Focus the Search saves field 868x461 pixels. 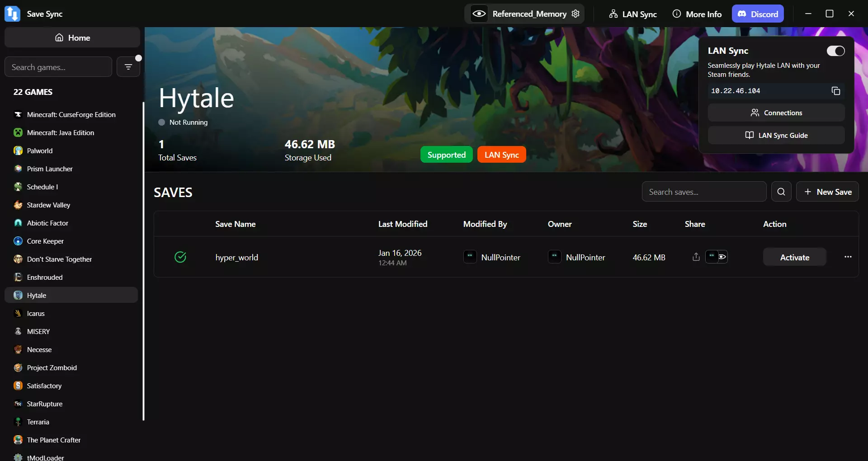704,192
